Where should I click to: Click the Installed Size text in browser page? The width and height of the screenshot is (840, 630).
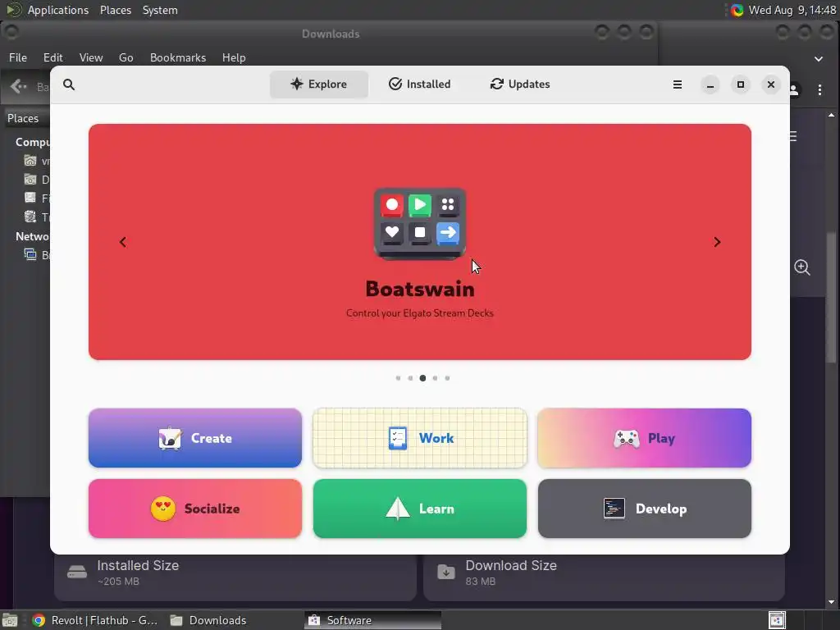pyautogui.click(x=138, y=566)
